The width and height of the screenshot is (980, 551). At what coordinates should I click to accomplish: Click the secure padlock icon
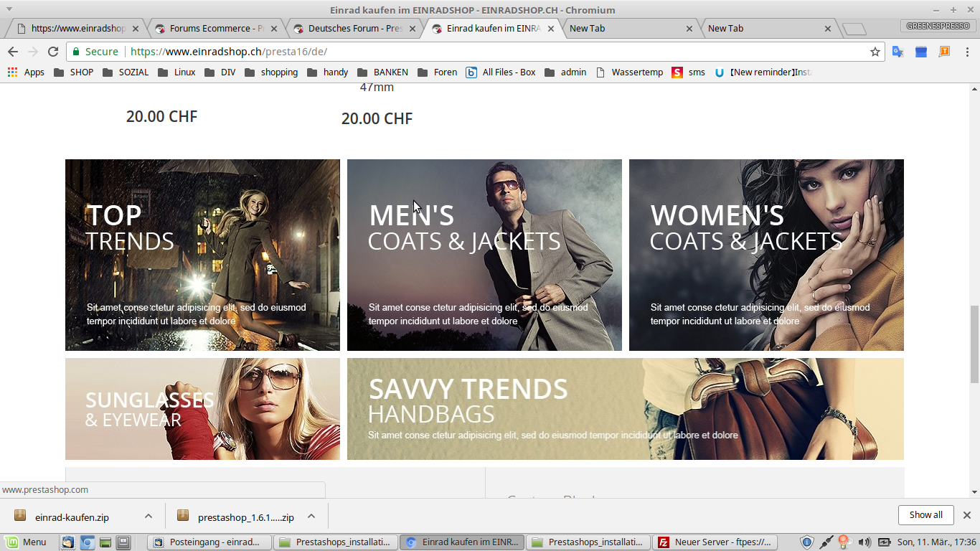tap(76, 52)
